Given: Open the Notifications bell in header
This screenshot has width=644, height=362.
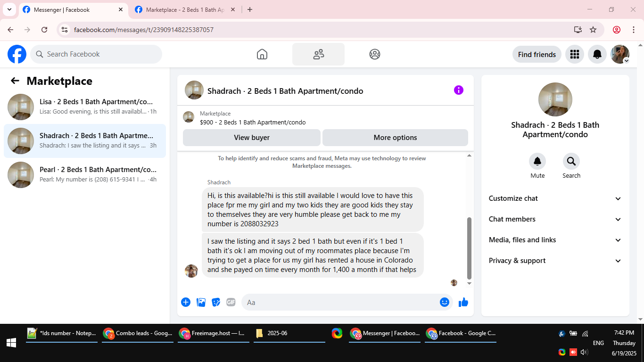Looking at the screenshot, I should click(597, 54).
